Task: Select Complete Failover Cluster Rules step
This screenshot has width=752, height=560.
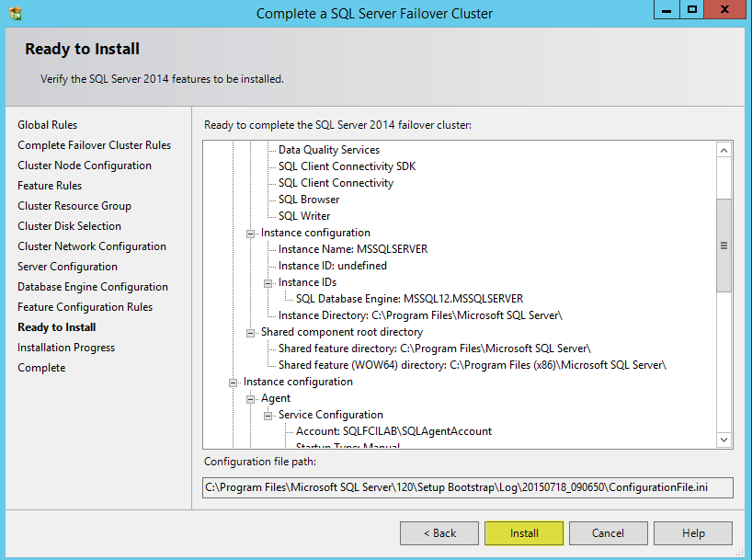Action: [95, 145]
